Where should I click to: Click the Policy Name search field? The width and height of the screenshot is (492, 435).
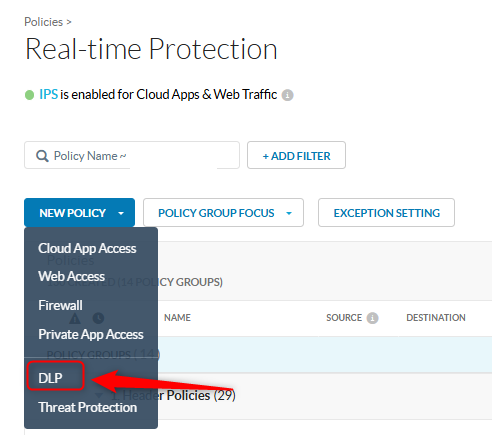(x=132, y=155)
